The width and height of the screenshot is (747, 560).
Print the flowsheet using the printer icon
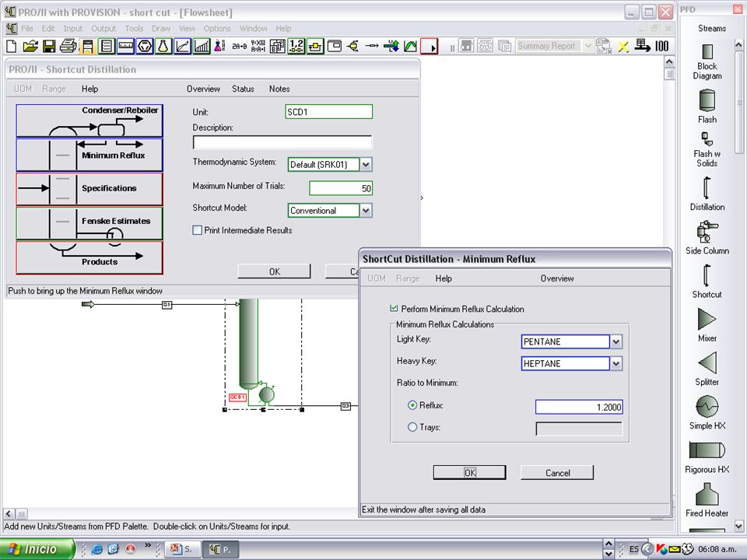68,46
